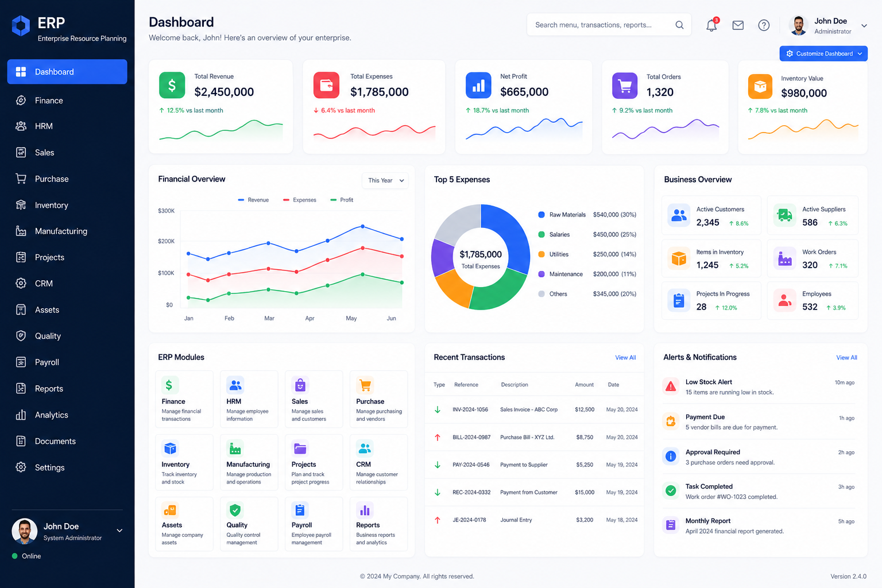Click the Work Orders factory icon
882x588 pixels.
click(784, 258)
